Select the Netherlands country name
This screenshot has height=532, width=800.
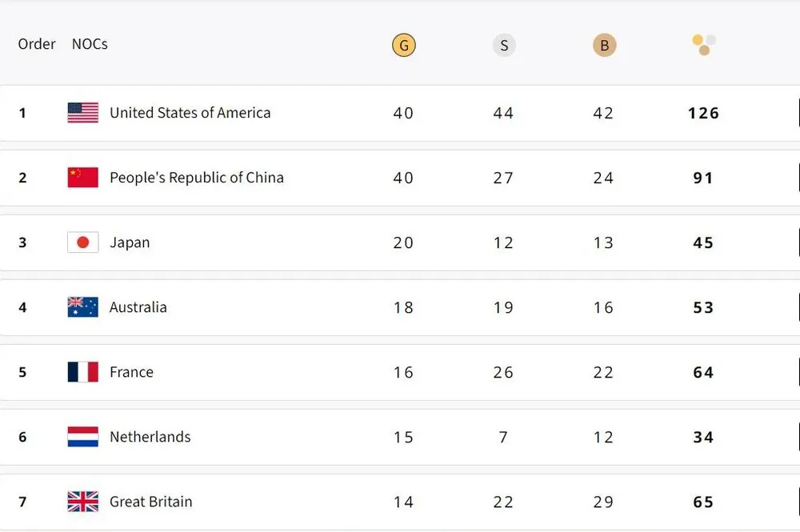pos(150,437)
